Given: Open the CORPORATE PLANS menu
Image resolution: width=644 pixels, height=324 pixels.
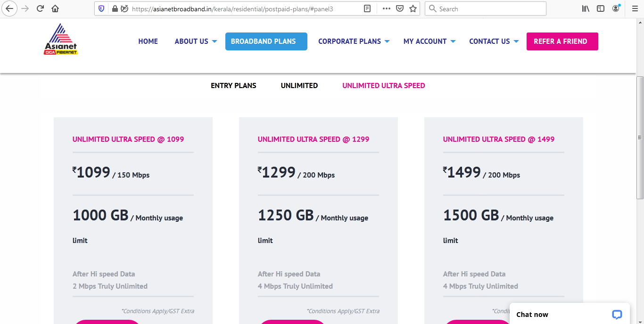Looking at the screenshot, I should [x=349, y=41].
